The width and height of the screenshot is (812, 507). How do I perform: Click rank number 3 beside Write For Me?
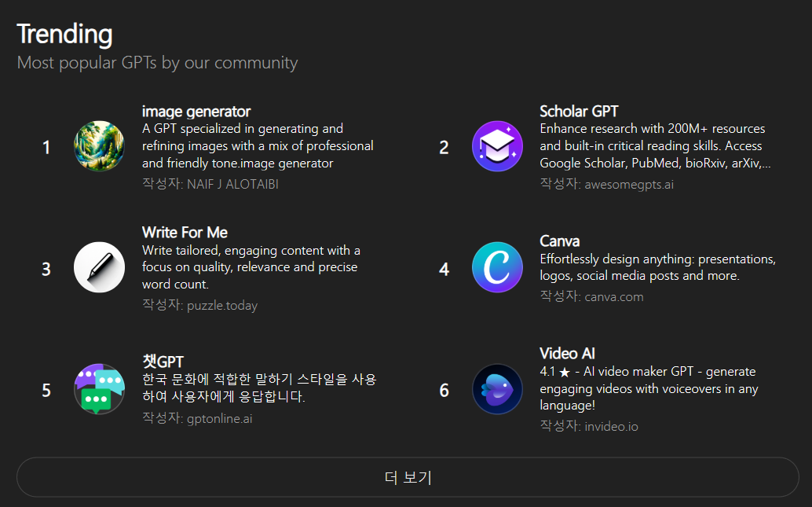click(46, 269)
